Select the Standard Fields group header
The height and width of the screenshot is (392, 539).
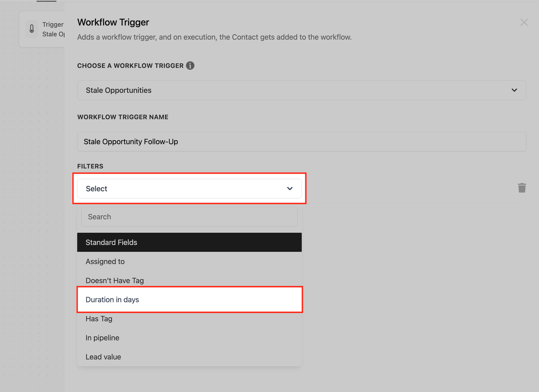(x=189, y=242)
